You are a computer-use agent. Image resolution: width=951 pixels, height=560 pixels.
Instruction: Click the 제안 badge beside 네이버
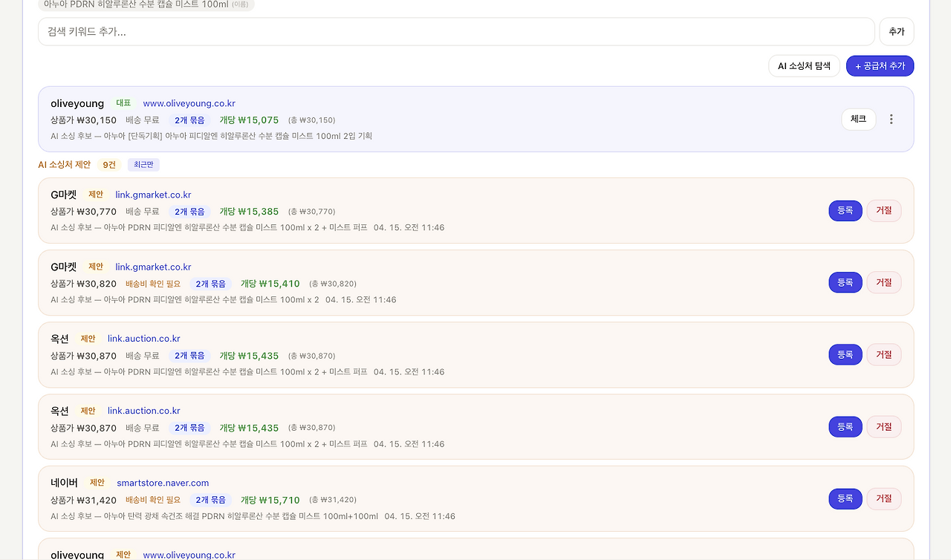(97, 483)
